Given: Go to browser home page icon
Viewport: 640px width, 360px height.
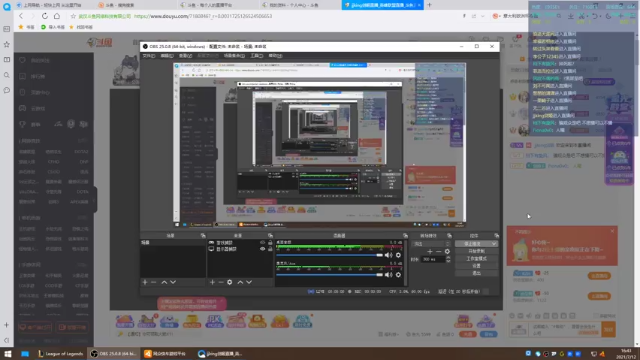Looking at the screenshot, I should tap(57, 16).
